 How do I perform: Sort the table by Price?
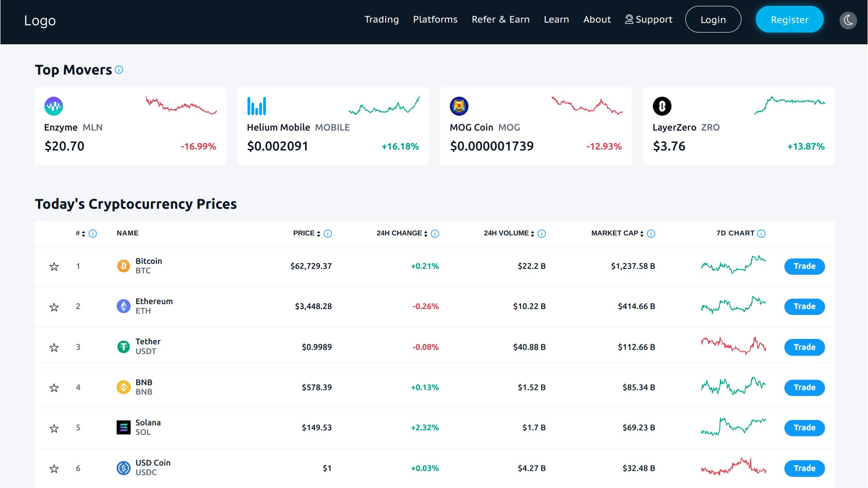319,233
